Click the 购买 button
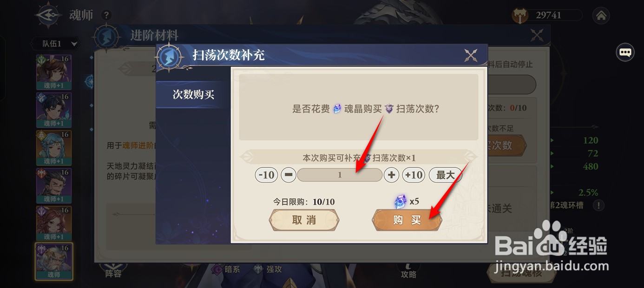Image resolution: width=644 pixels, height=288 pixels. [x=407, y=220]
